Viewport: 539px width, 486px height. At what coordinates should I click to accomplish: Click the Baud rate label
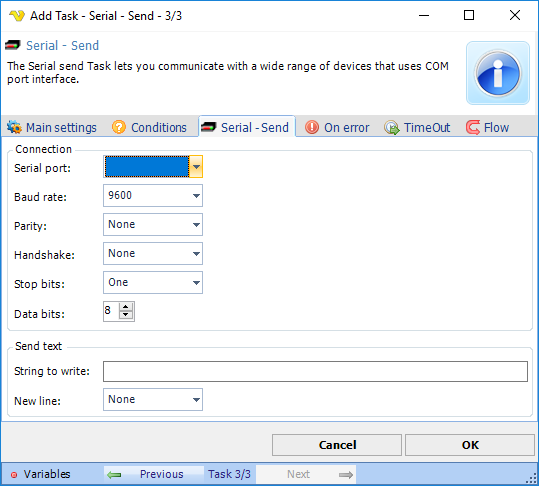[40, 197]
